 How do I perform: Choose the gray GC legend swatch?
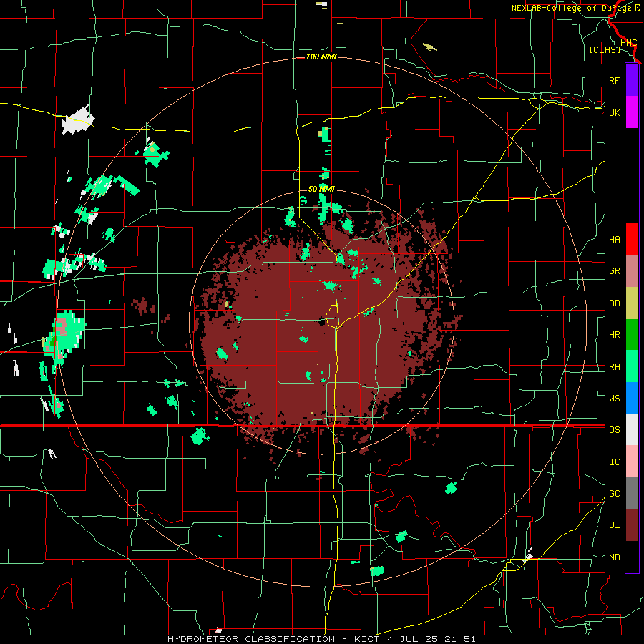pyautogui.click(x=632, y=493)
